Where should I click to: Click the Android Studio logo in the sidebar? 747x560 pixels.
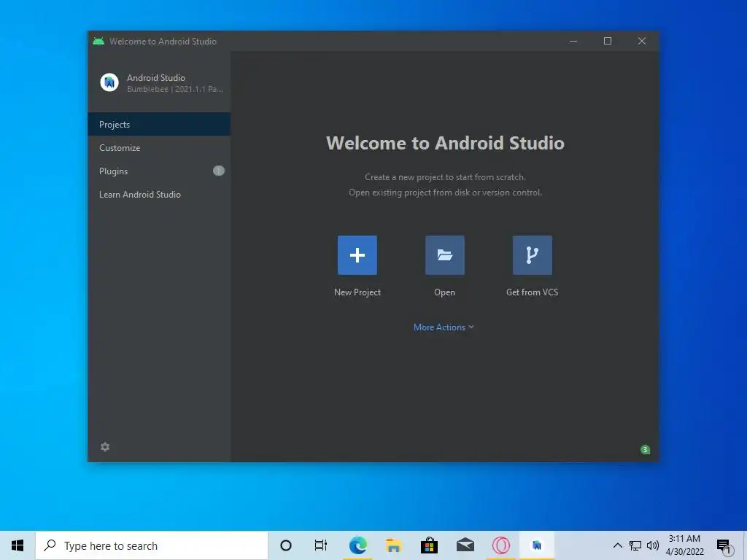point(109,82)
